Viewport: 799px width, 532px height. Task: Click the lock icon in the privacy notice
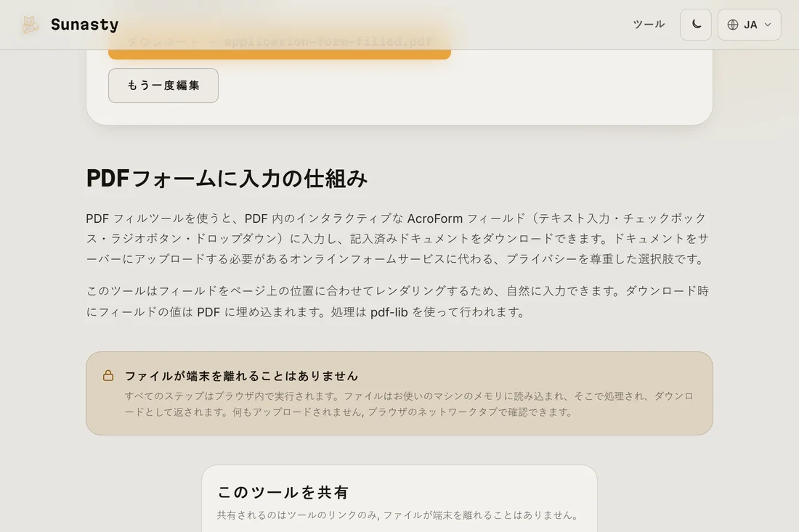point(108,376)
